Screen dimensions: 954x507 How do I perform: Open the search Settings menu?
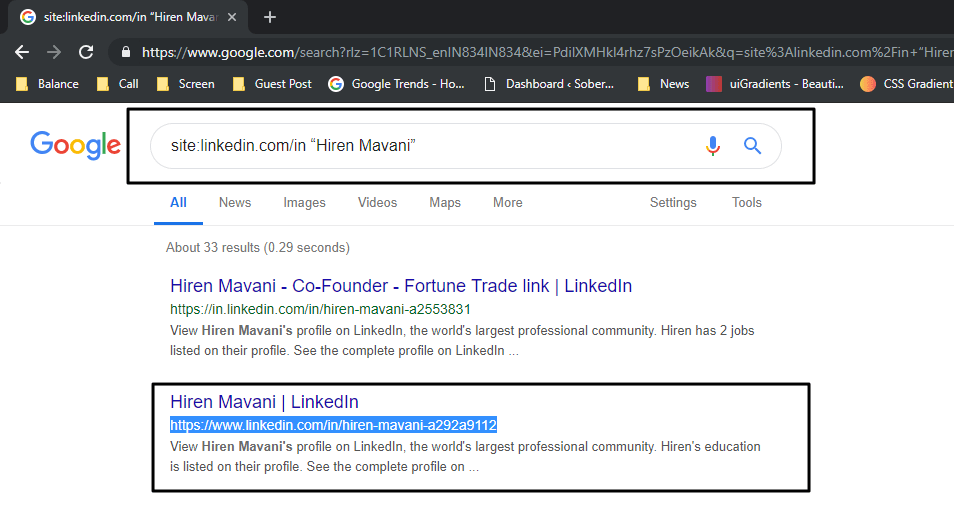point(673,203)
